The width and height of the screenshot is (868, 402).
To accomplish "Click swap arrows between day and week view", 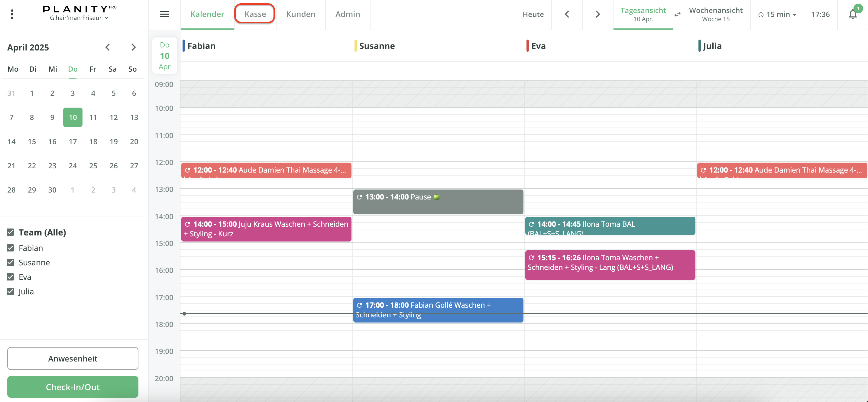I will pyautogui.click(x=678, y=14).
